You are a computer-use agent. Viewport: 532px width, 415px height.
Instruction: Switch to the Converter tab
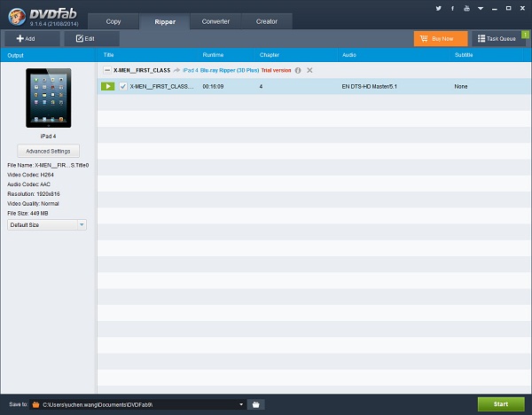[x=215, y=21]
